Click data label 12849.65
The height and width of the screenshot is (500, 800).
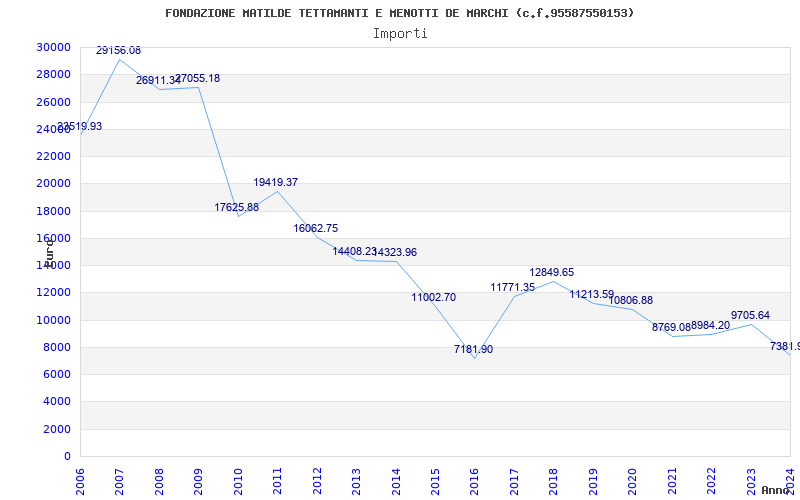[x=552, y=272]
